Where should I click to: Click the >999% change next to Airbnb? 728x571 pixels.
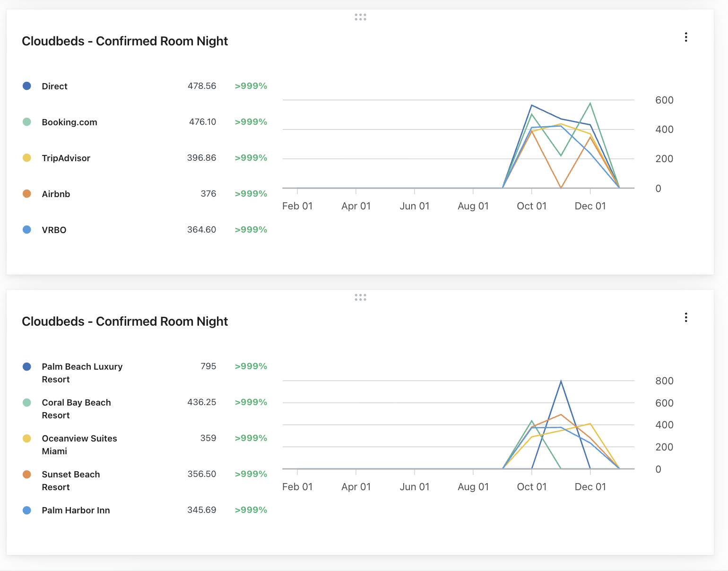pos(251,194)
